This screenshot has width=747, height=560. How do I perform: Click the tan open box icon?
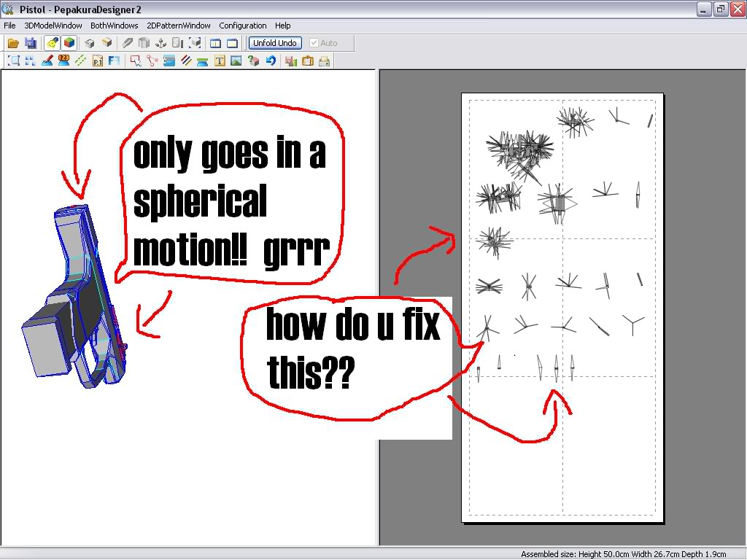[x=107, y=43]
